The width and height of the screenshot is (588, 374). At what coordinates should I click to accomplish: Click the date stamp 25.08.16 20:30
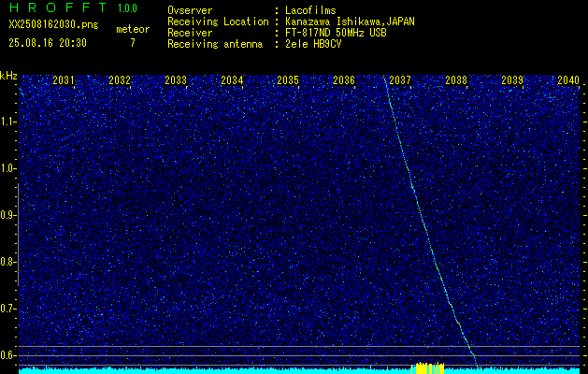click(x=48, y=43)
